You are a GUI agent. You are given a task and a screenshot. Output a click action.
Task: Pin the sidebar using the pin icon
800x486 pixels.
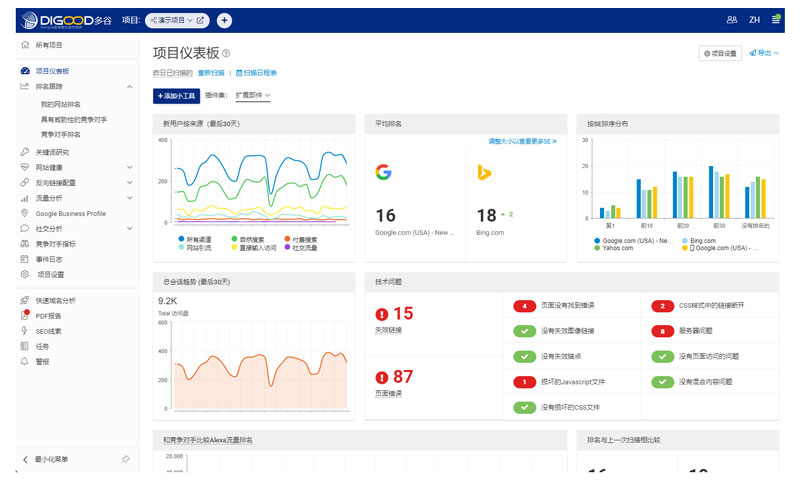point(125,459)
